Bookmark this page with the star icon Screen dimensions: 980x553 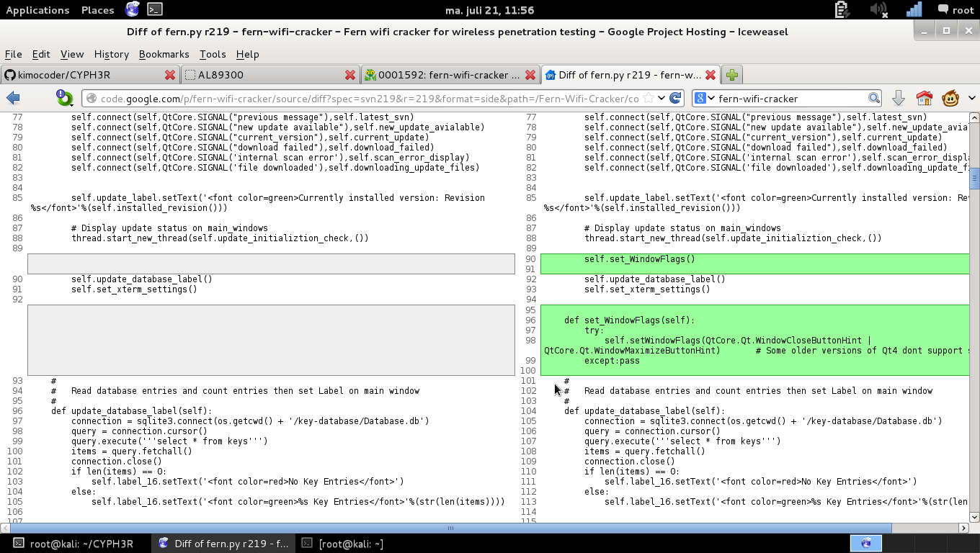click(649, 99)
